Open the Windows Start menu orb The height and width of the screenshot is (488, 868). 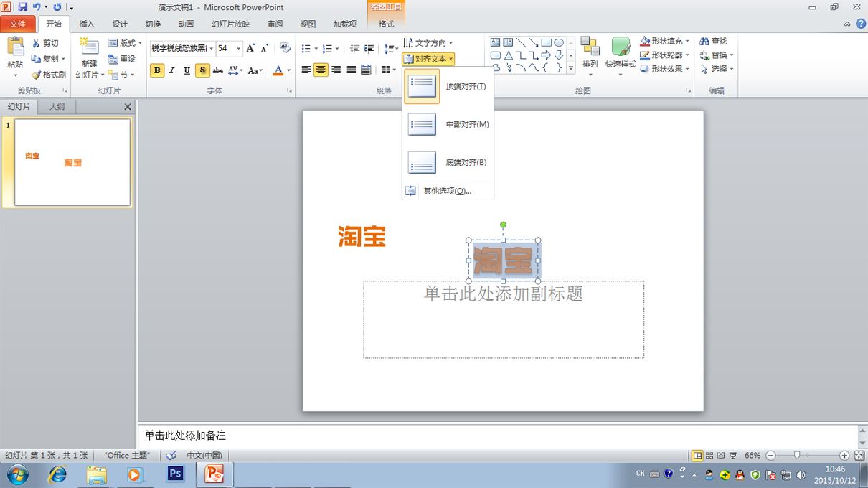click(x=17, y=474)
